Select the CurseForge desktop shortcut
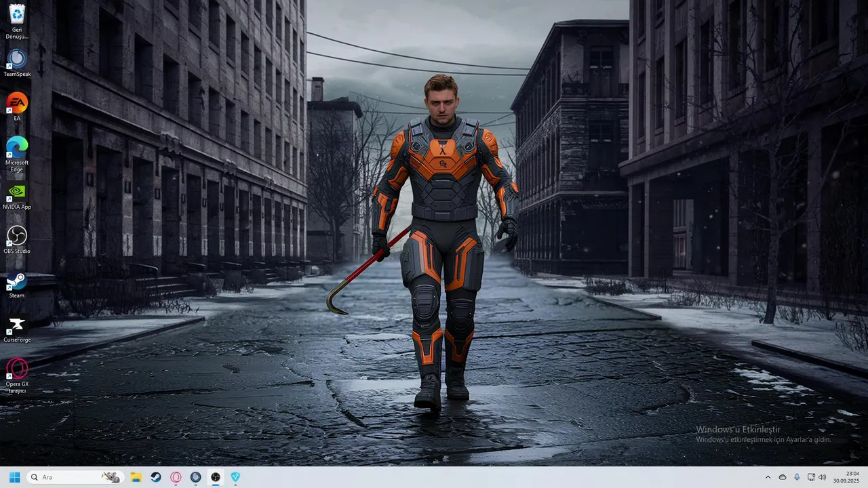The height and width of the screenshot is (488, 868). point(17,329)
